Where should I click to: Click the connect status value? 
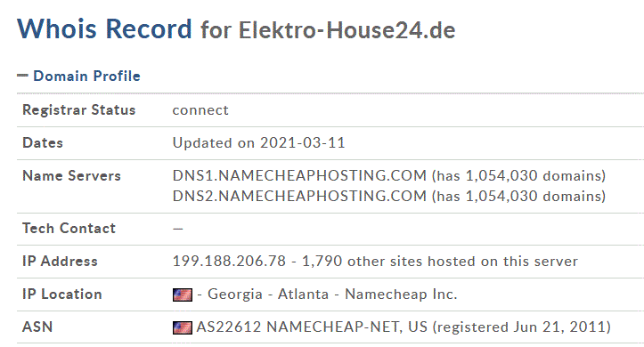tap(200, 110)
